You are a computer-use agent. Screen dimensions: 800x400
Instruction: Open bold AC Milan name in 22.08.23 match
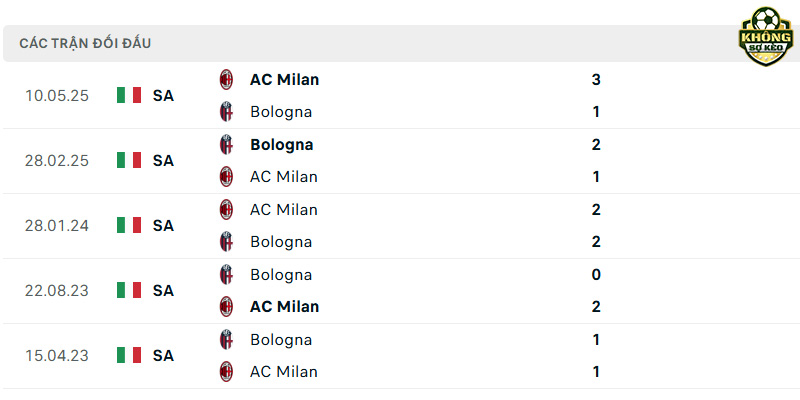point(284,307)
